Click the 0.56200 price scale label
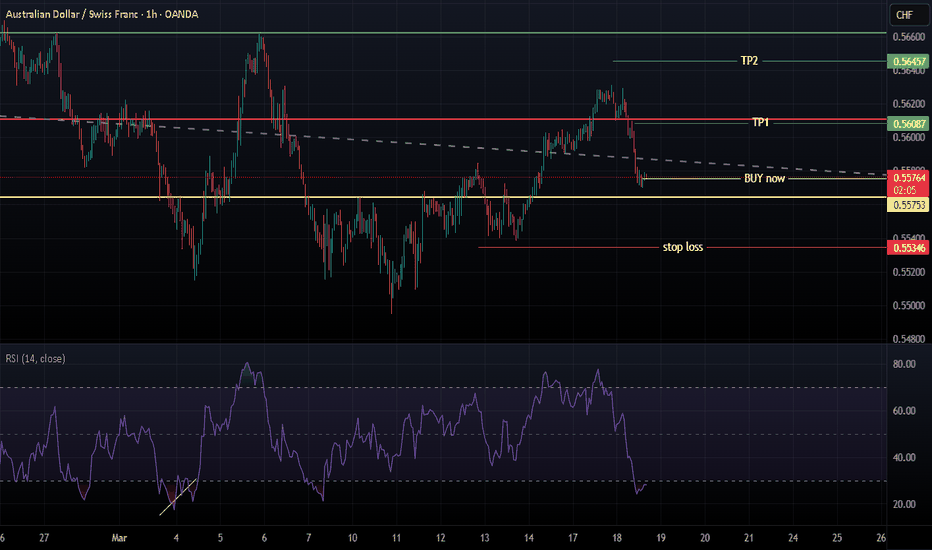This screenshot has width=932, height=550. pos(909,104)
